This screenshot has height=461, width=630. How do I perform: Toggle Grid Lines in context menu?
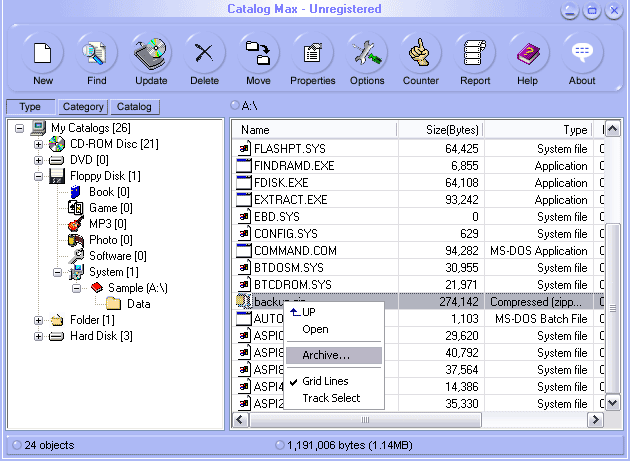click(325, 381)
